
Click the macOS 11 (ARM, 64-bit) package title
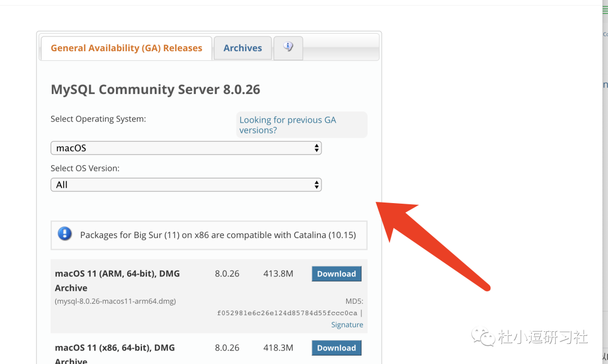118,281
